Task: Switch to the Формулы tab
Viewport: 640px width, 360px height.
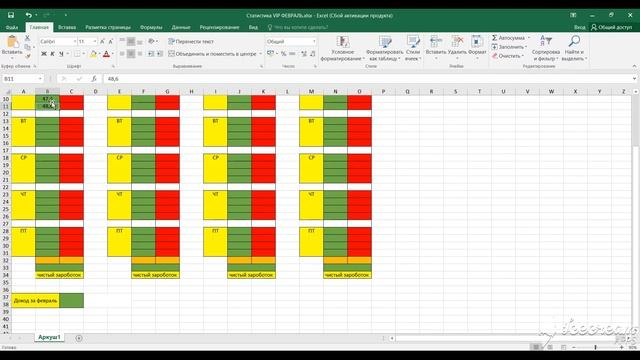Action: point(151,27)
